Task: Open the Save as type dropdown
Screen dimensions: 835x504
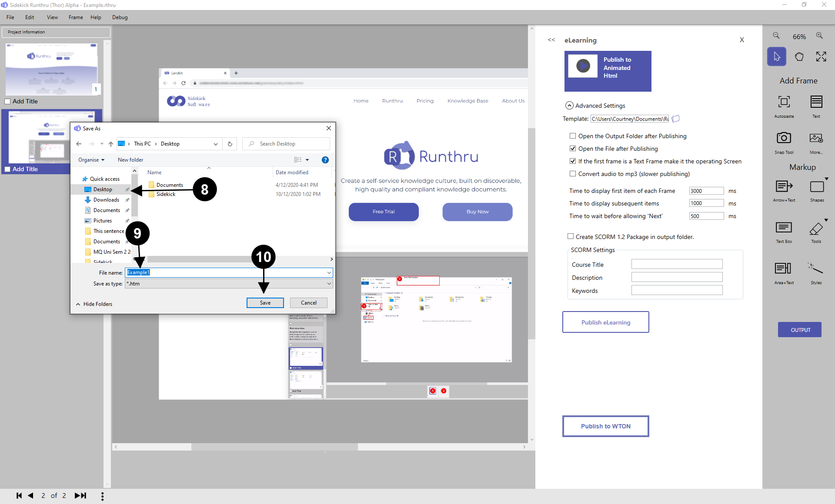Action: click(329, 284)
